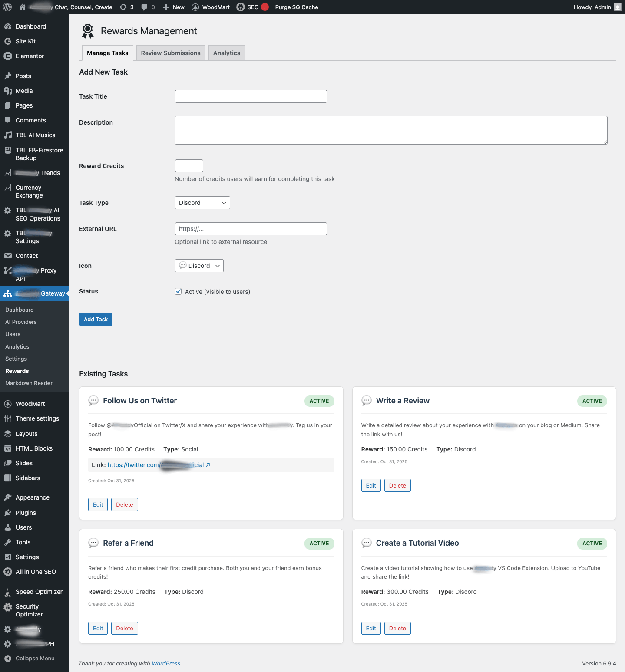625x672 pixels.
Task: Uncheck the Active status checkbox
Action: point(178,292)
